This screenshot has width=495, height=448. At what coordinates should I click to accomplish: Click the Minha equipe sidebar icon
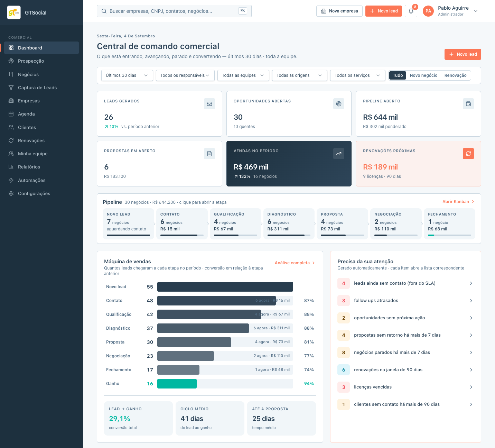pos(11,154)
